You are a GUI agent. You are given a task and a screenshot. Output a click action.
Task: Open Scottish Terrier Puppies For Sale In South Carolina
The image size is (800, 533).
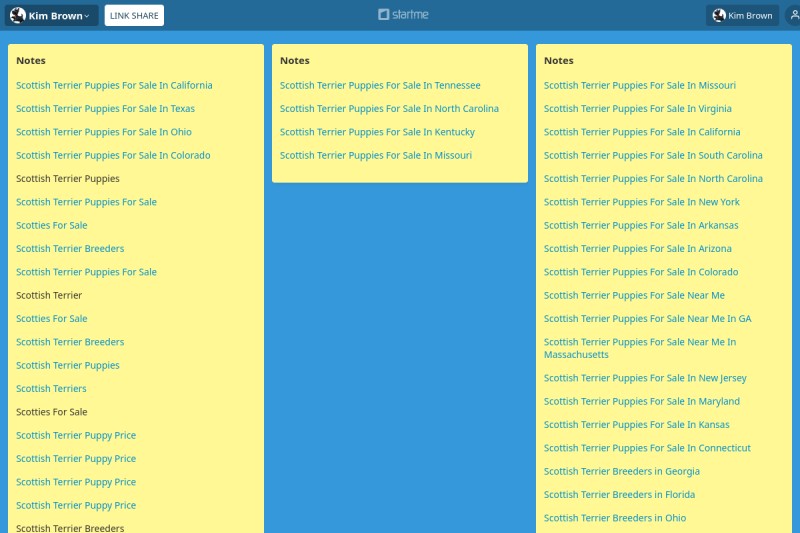(653, 155)
